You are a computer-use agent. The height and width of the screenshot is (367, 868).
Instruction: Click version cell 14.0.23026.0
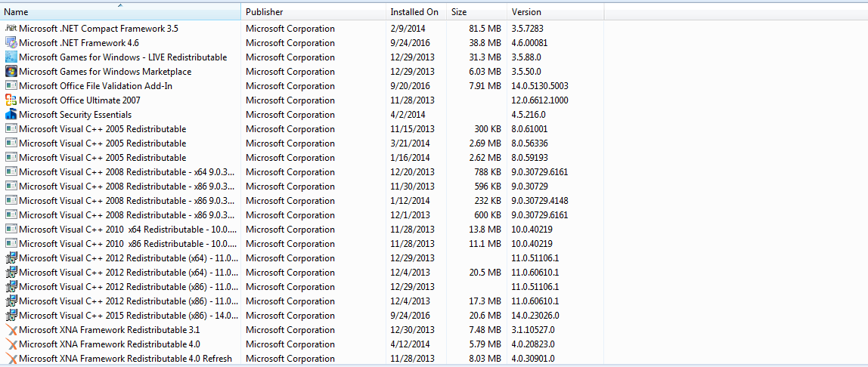[535, 316]
